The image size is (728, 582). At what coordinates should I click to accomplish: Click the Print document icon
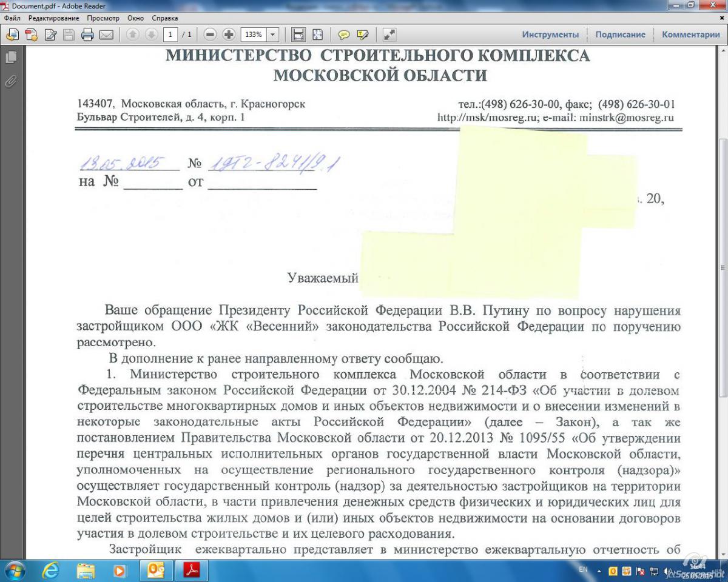(x=87, y=35)
